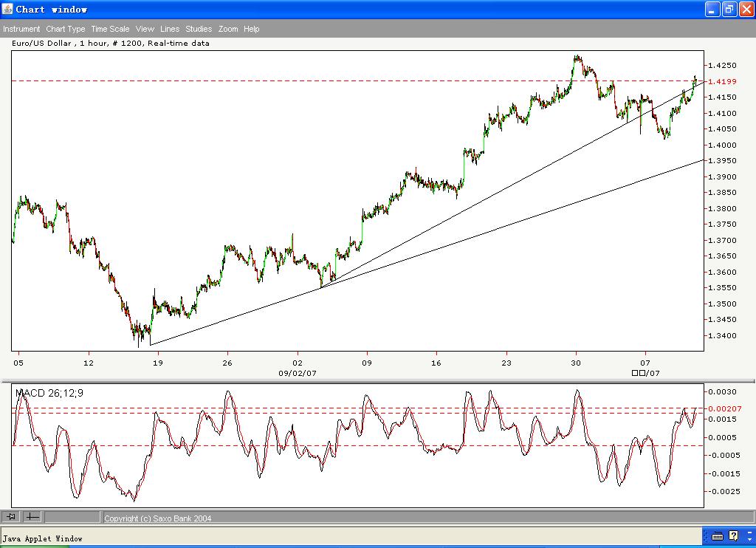
Task: Click the 0.00207 MACD value label
Action: (721, 408)
